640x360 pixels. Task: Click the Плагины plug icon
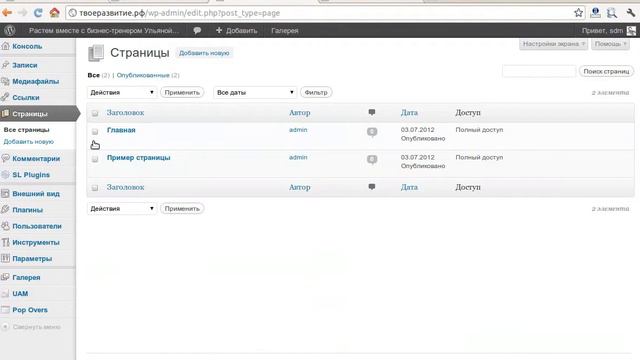click(x=5, y=209)
